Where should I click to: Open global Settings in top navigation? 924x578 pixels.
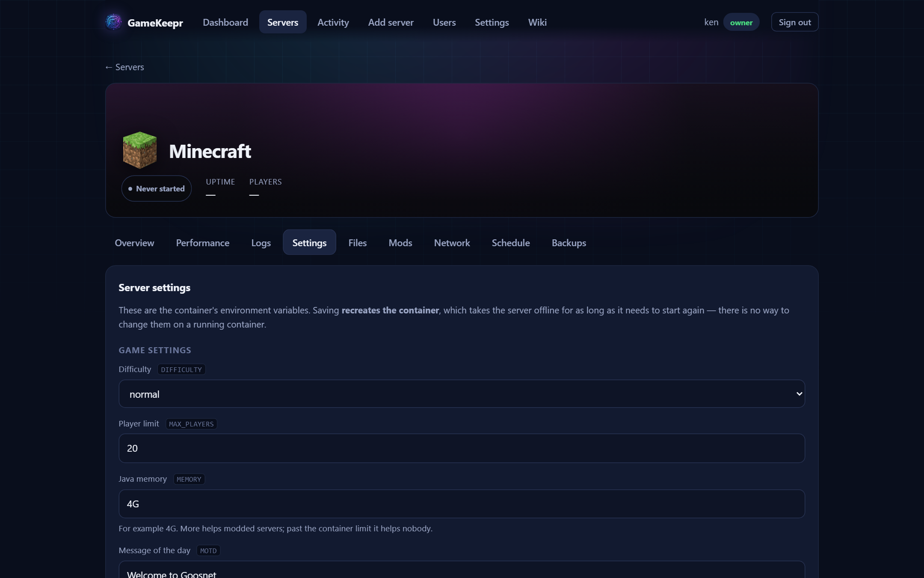(x=492, y=22)
